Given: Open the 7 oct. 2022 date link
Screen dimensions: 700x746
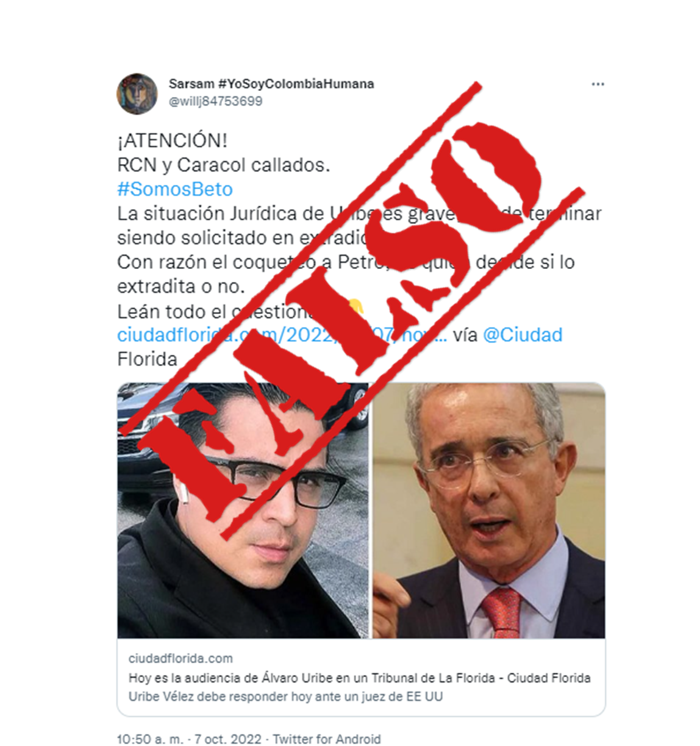Looking at the screenshot, I should (228, 739).
